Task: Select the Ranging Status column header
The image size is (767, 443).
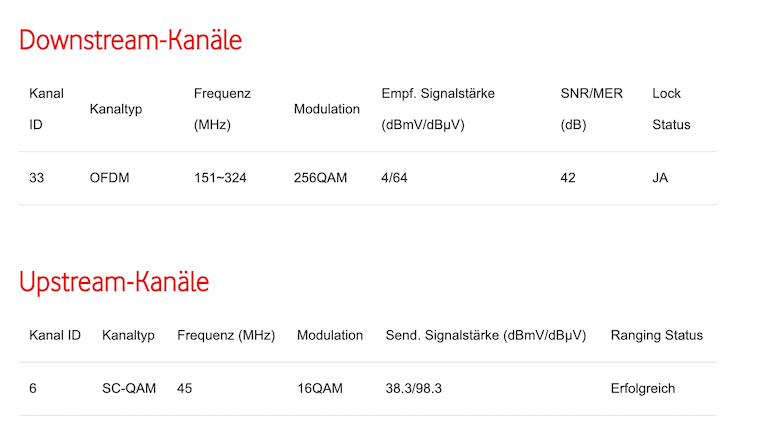Action: [656, 335]
